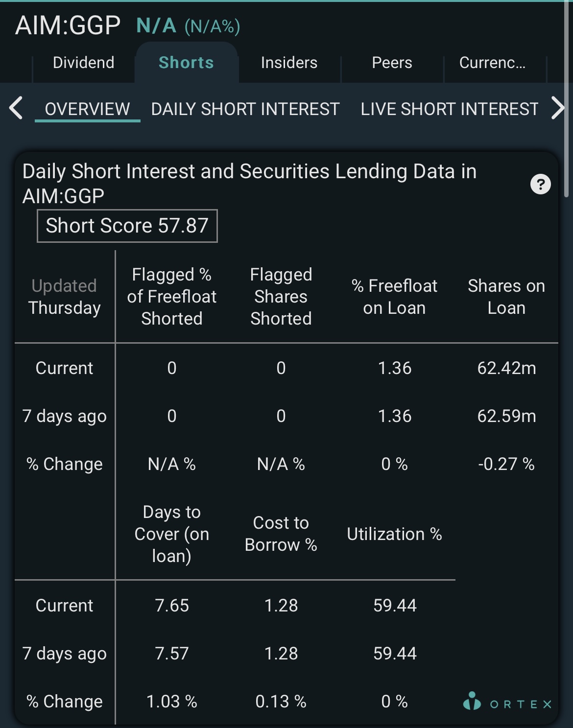Open the truncated Currenc... tab
The width and height of the screenshot is (573, 728).
(x=492, y=63)
